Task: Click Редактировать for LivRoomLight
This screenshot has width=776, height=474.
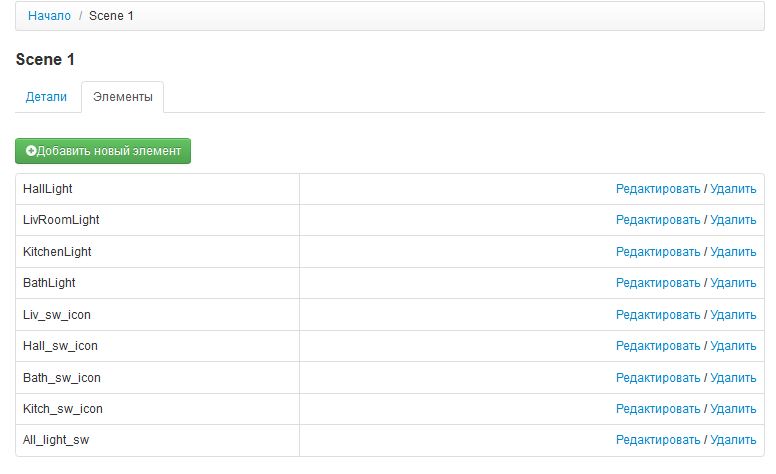Action: [658, 220]
